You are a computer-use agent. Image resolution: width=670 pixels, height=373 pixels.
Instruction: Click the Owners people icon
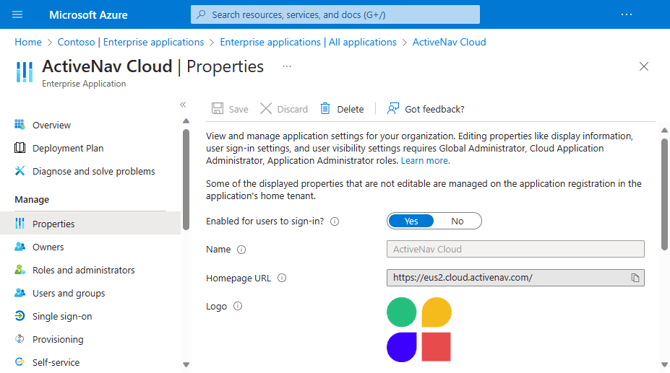point(20,247)
